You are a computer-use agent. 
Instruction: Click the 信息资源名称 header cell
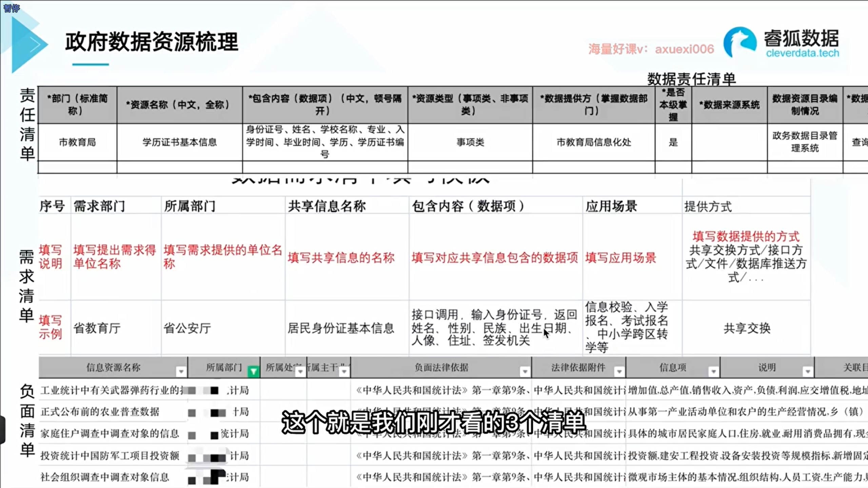click(x=113, y=367)
